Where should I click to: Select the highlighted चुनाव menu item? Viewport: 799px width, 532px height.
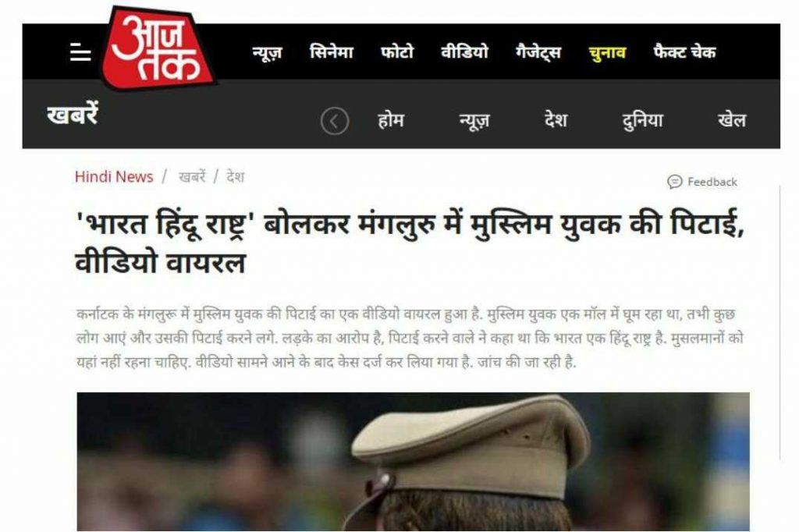607,52
